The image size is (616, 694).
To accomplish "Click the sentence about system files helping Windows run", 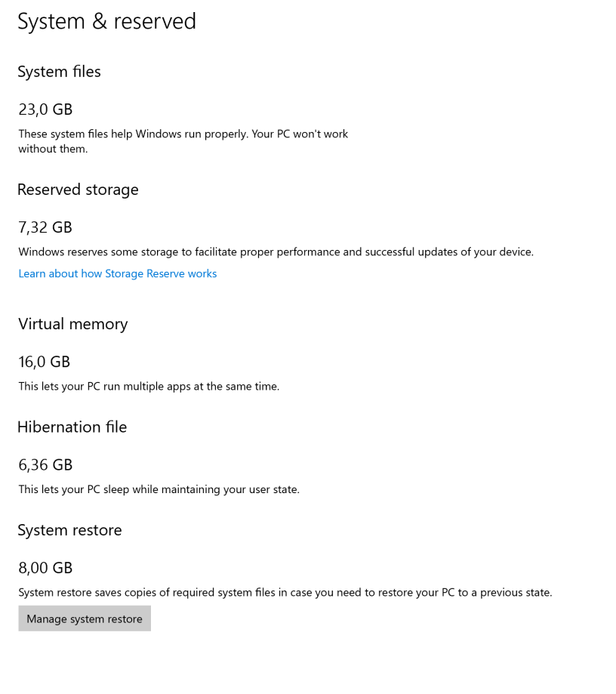I will [128, 134].
